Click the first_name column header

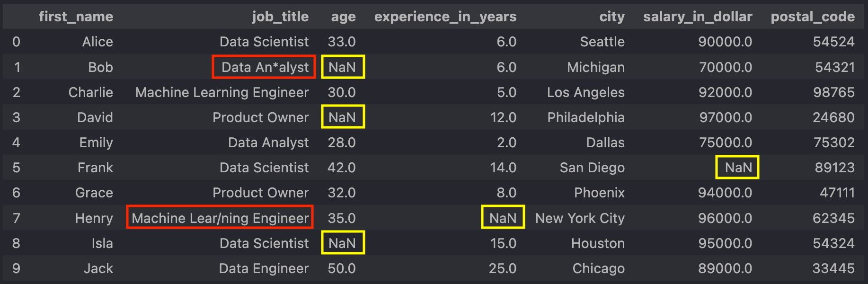point(76,17)
